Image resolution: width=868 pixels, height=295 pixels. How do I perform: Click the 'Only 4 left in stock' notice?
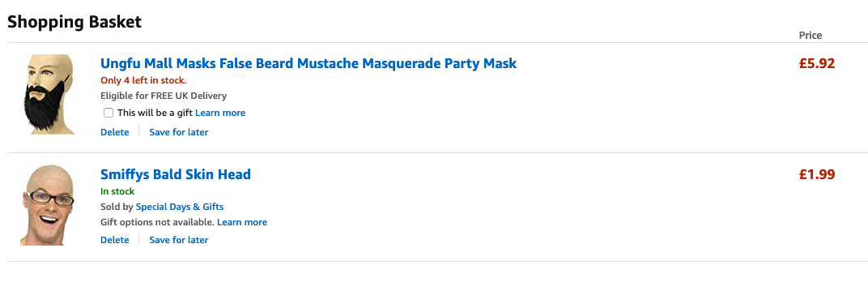(143, 80)
